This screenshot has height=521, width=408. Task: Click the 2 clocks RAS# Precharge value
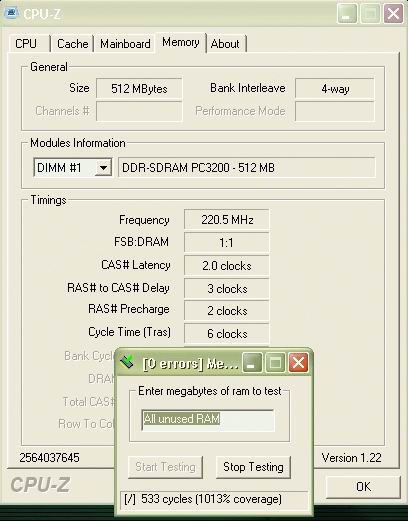pos(227,311)
